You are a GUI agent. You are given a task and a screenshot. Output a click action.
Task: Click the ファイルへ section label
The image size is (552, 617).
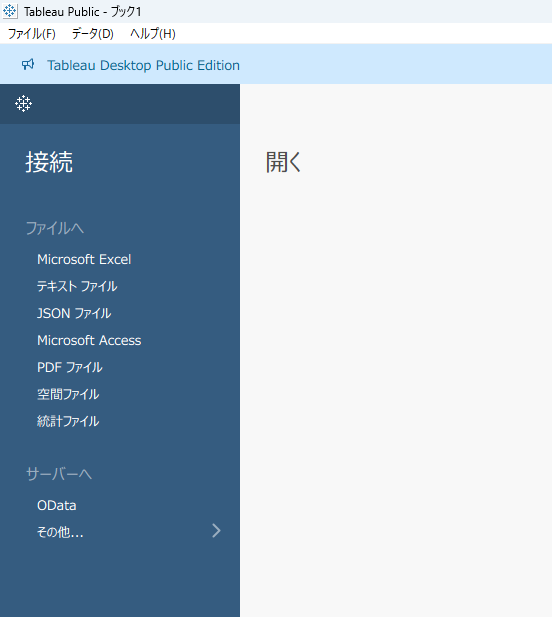[55, 228]
